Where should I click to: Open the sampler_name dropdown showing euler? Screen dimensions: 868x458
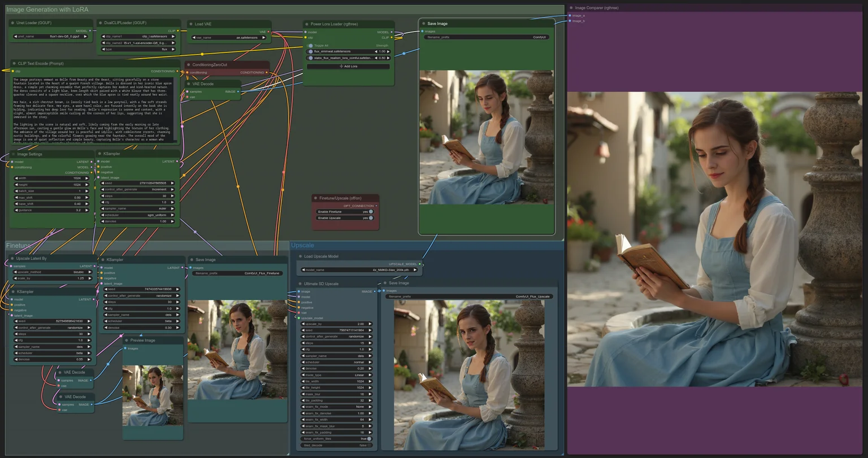tap(138, 208)
